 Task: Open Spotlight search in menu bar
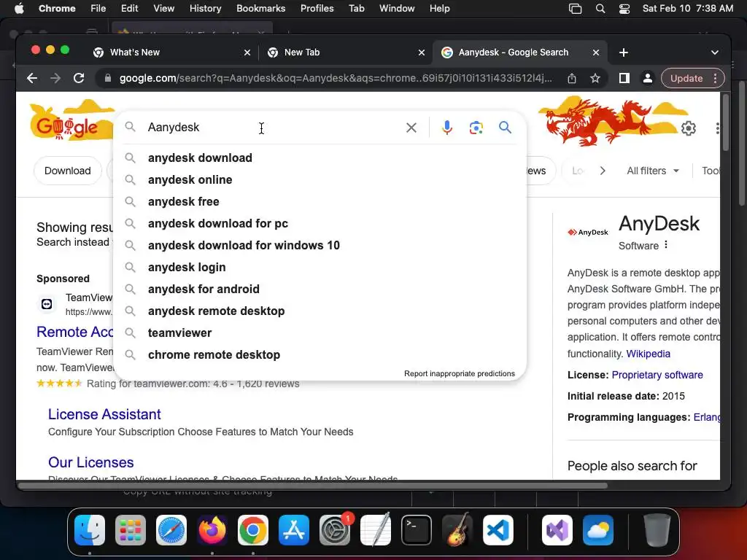pyautogui.click(x=600, y=9)
